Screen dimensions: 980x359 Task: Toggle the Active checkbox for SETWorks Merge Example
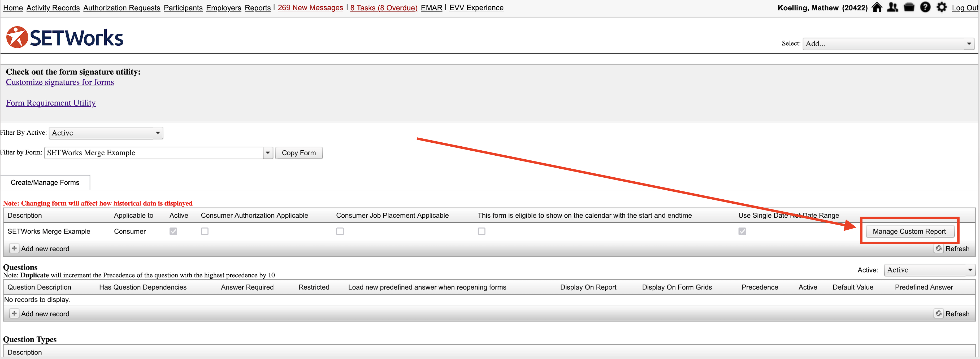pyautogui.click(x=174, y=231)
